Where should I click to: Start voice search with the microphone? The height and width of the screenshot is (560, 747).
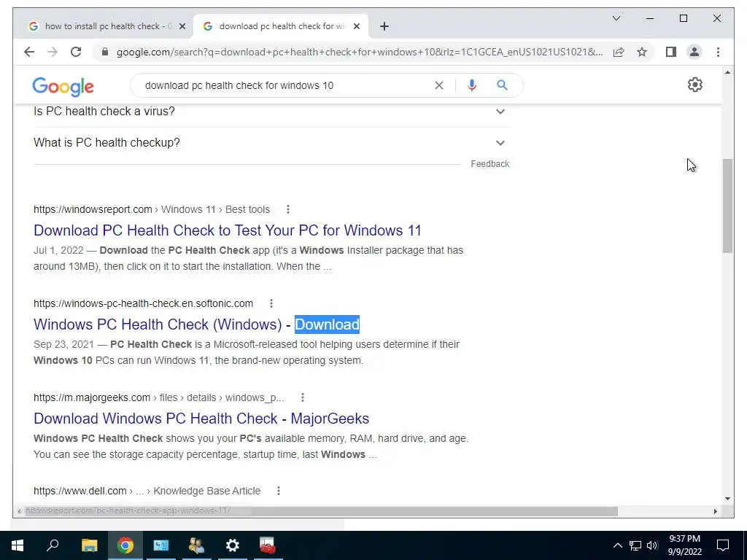472,85
